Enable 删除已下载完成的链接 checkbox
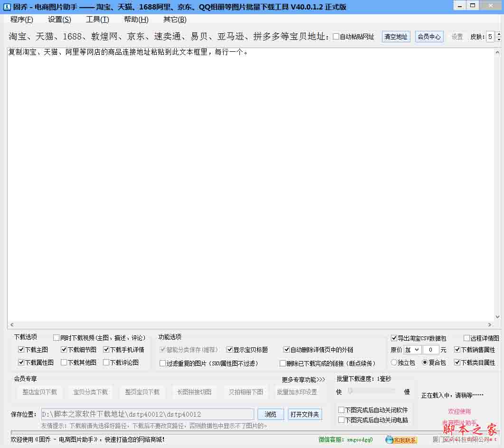504x448 pixels. tap(283, 363)
